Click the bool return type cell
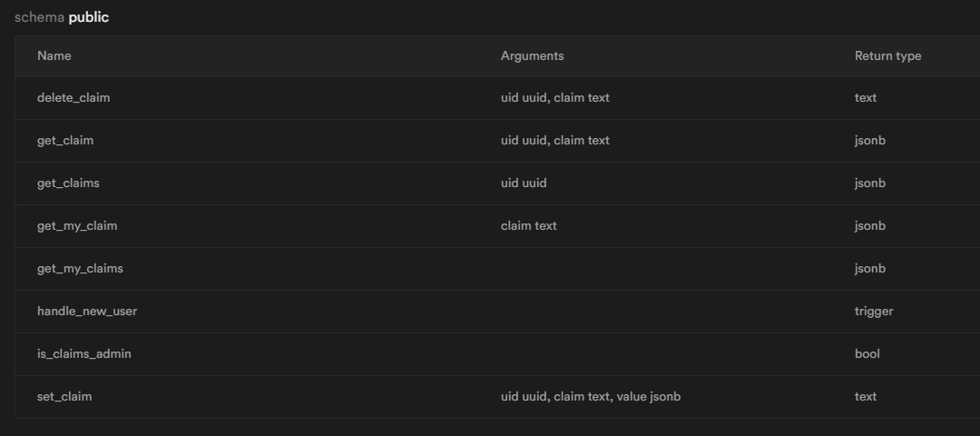Screen dimensions: 980x436 (867, 354)
